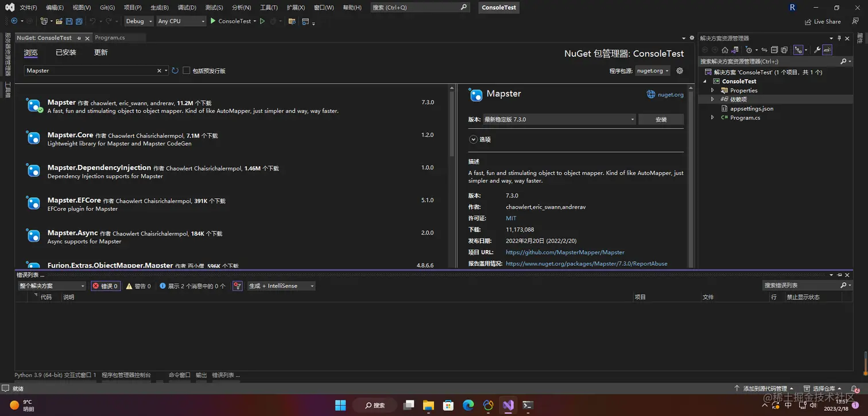This screenshot has height=416, width=868.
Task: Open the Git(G) menu
Action: (107, 7)
